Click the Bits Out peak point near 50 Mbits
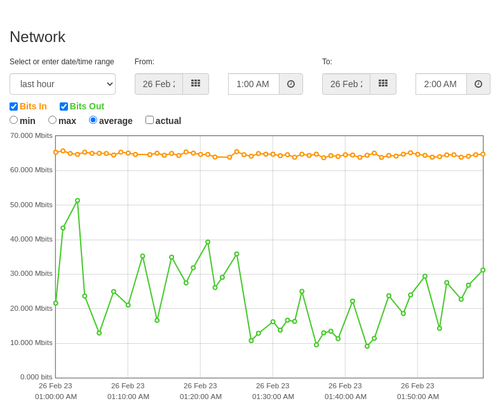 coord(77,201)
